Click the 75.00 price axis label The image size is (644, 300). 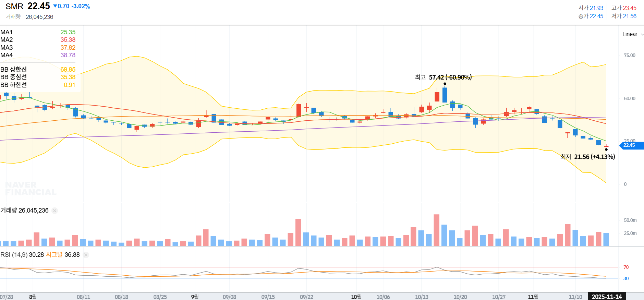[x=630, y=55]
